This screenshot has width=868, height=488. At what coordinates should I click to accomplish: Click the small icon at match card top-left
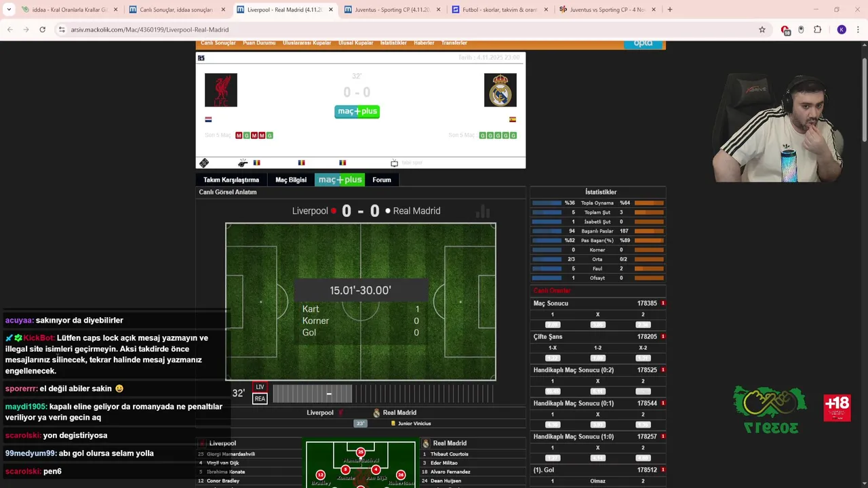click(x=201, y=58)
